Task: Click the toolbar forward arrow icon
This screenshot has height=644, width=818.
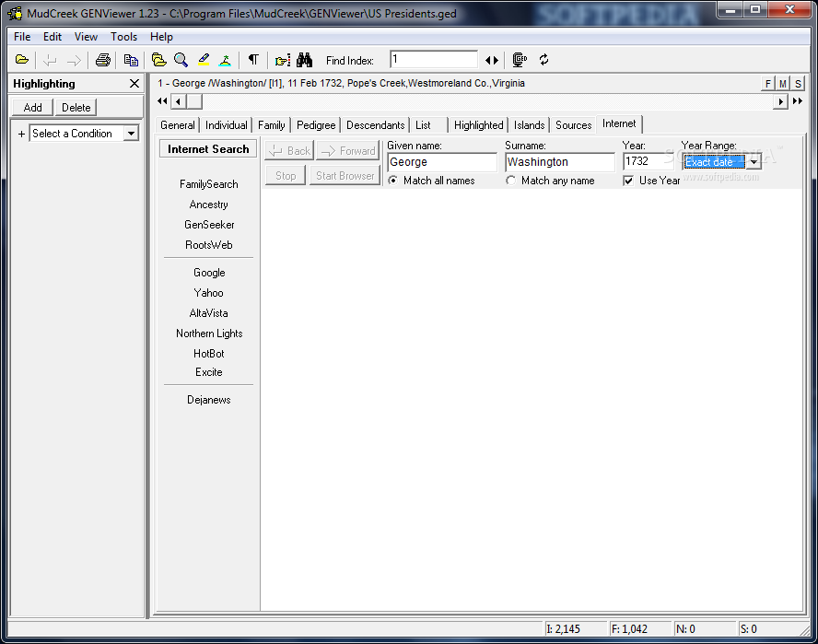Action: (74, 60)
